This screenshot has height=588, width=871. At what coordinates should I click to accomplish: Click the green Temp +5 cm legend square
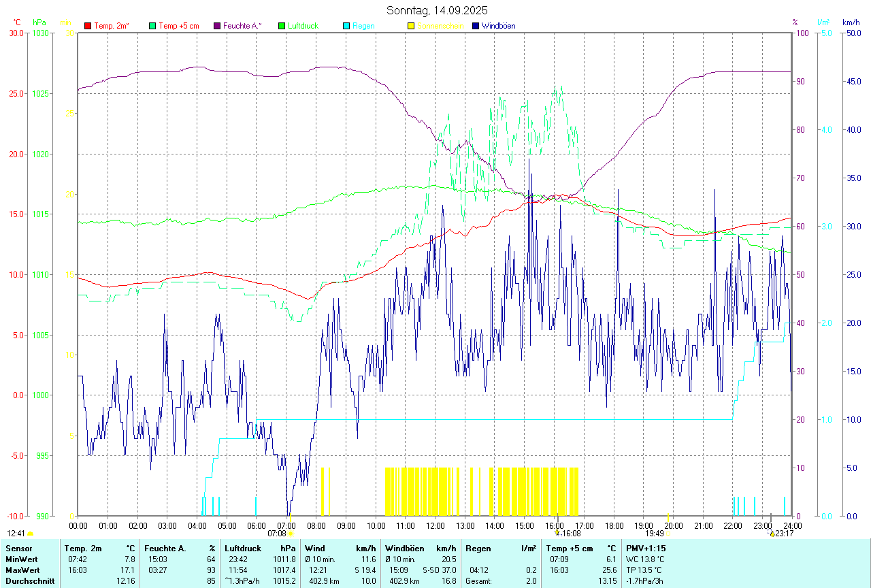tap(152, 26)
